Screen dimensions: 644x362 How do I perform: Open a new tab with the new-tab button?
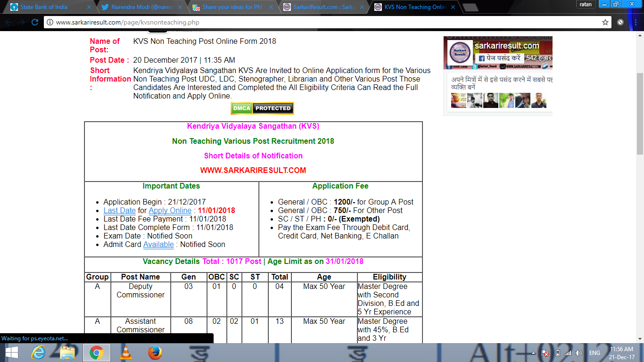tap(470, 7)
